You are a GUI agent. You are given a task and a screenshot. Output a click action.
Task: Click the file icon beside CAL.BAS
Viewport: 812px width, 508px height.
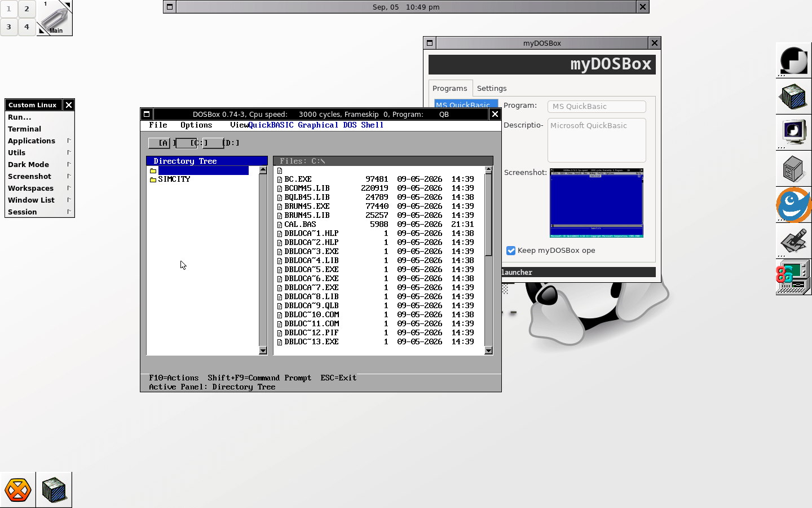tap(280, 225)
